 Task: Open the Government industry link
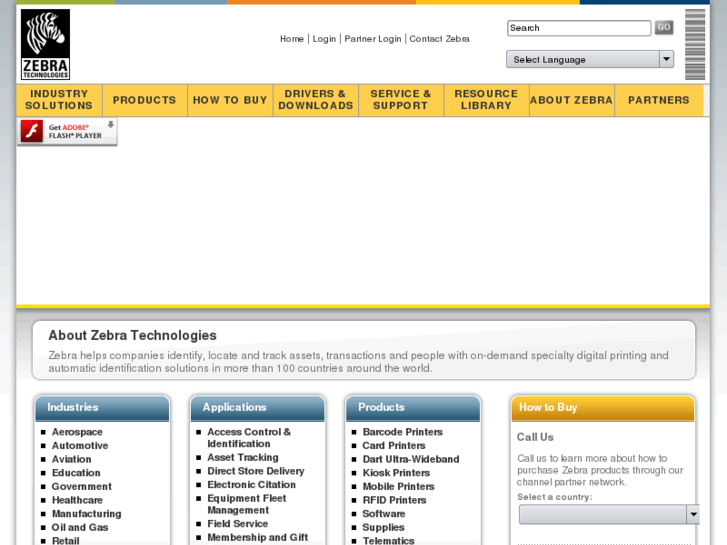click(82, 487)
